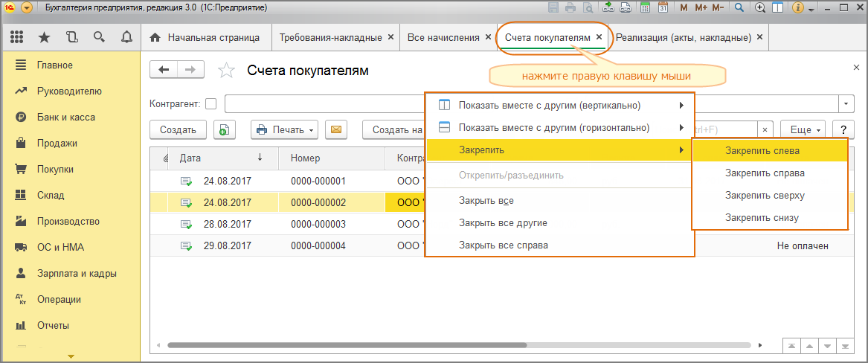Screen dimensions: 868x363
Task: Click the home icon of Начальная страница
Action: [x=155, y=38]
